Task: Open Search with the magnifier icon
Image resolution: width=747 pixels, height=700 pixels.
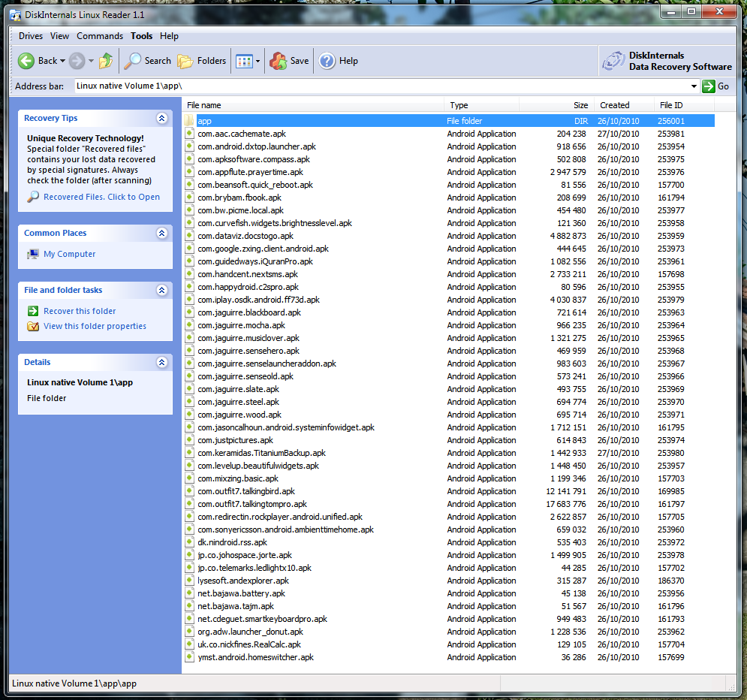Action: (x=134, y=61)
